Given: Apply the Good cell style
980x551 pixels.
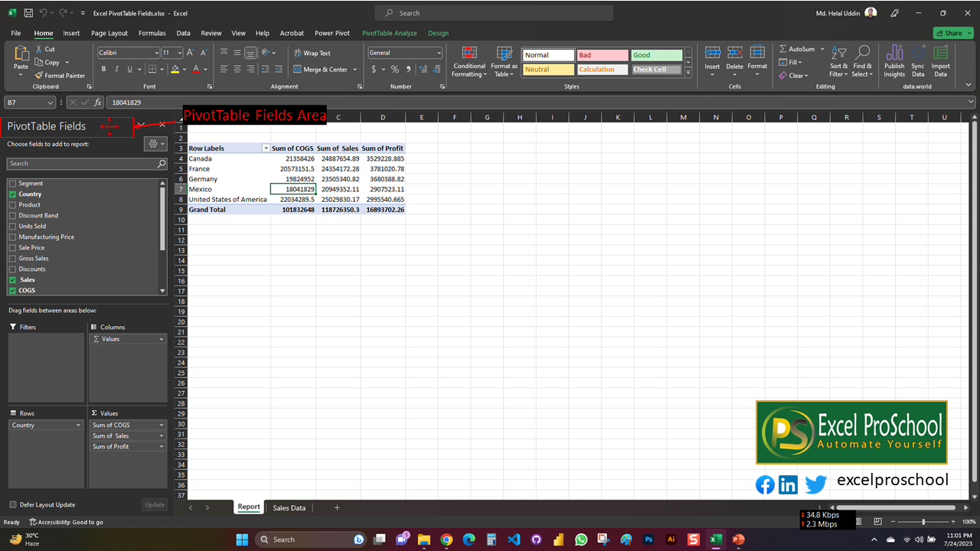Looking at the screenshot, I should click(x=656, y=55).
